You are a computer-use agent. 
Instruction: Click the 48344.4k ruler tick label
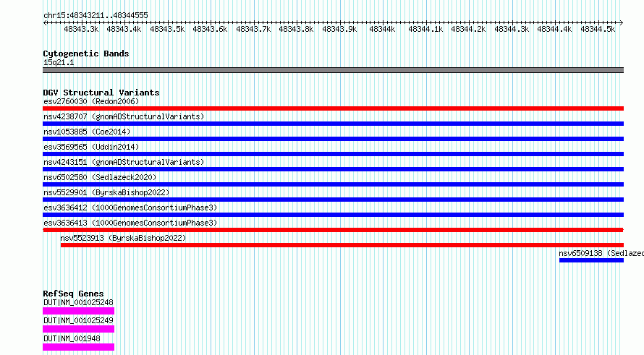point(554,30)
